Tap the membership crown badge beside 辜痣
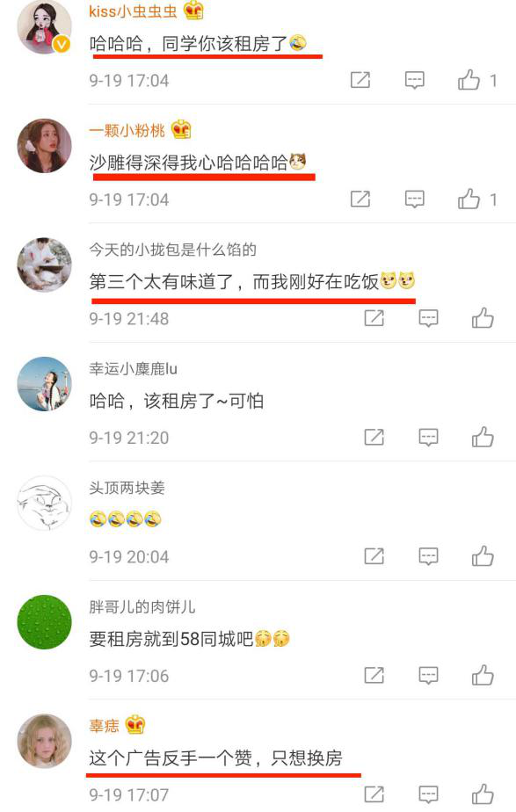This screenshot has height=812, width=516. (x=134, y=724)
